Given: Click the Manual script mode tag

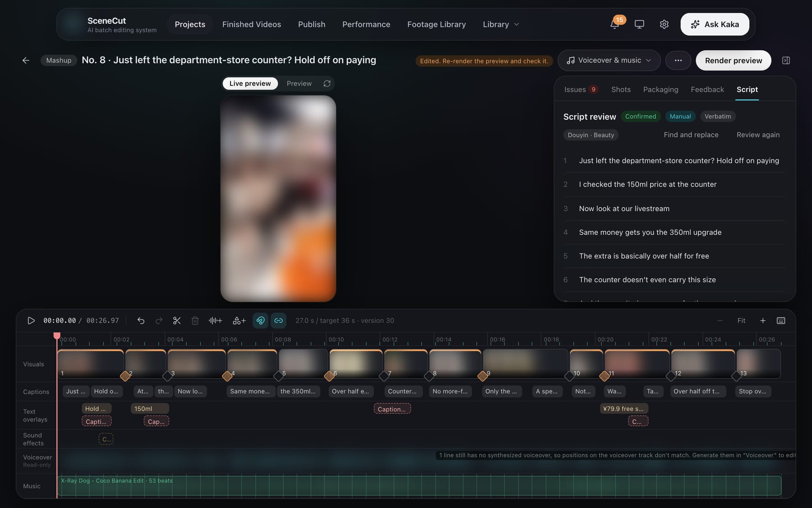Looking at the screenshot, I should tap(680, 117).
